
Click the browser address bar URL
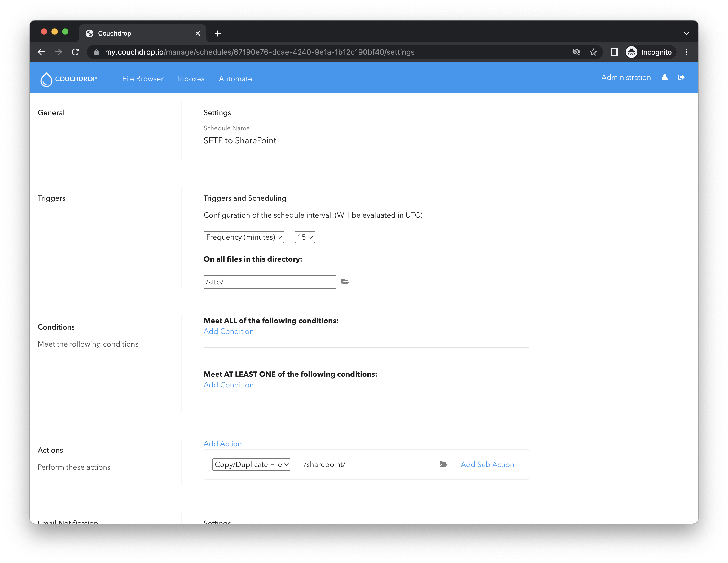click(260, 52)
